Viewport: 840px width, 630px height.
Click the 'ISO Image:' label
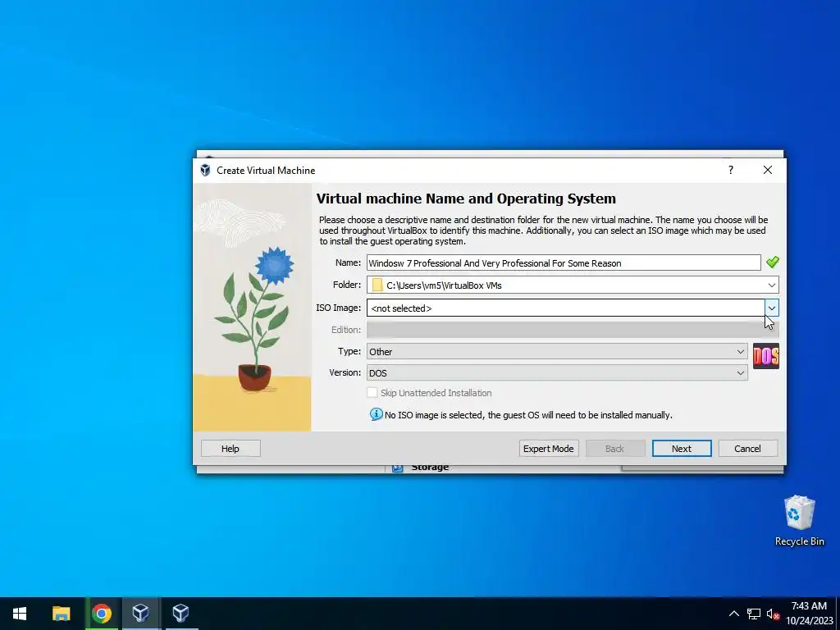(x=338, y=308)
